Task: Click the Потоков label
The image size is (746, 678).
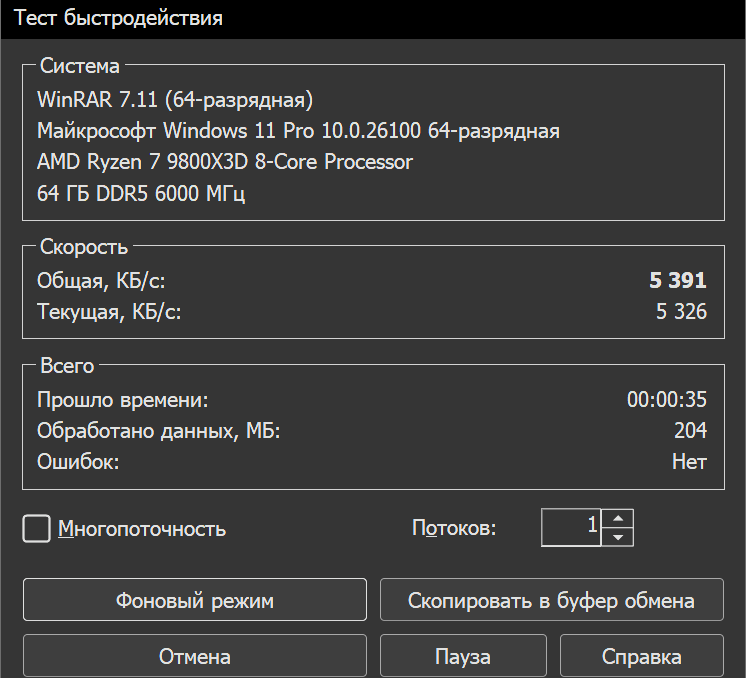Action: pos(454,528)
